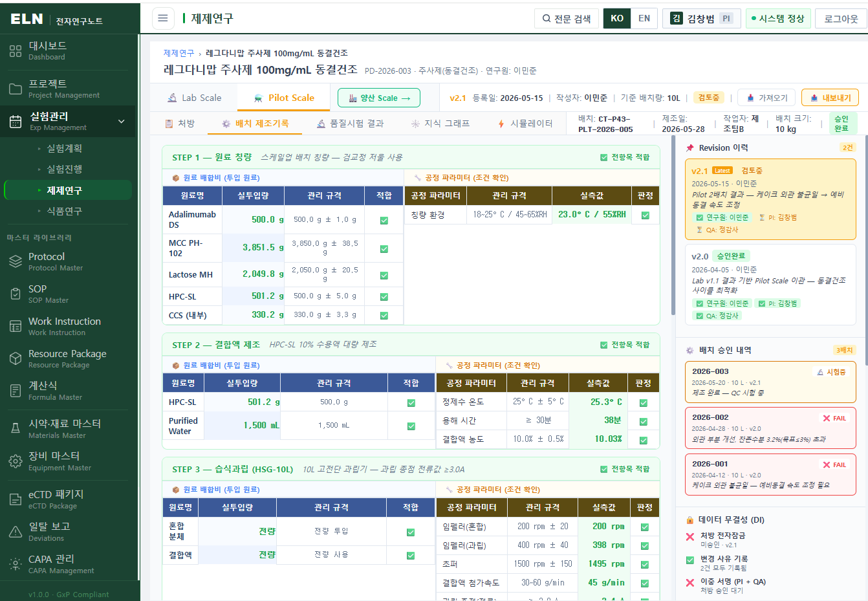Image resolution: width=868 pixels, height=601 pixels.
Task: Click the CAPA Management sun icon
Action: pyautogui.click(x=16, y=564)
